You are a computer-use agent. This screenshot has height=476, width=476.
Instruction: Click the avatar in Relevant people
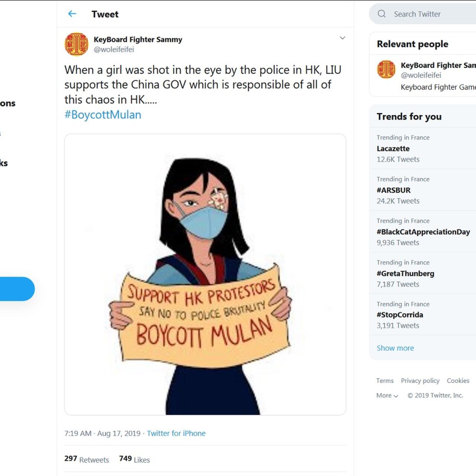click(386, 70)
